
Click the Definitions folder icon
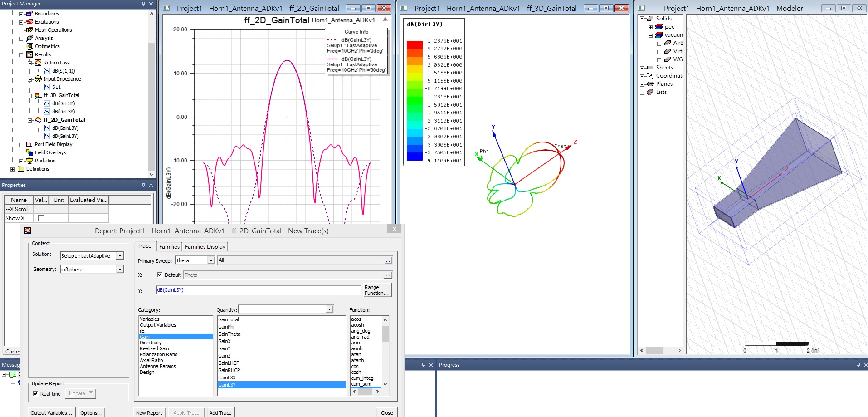tap(21, 169)
